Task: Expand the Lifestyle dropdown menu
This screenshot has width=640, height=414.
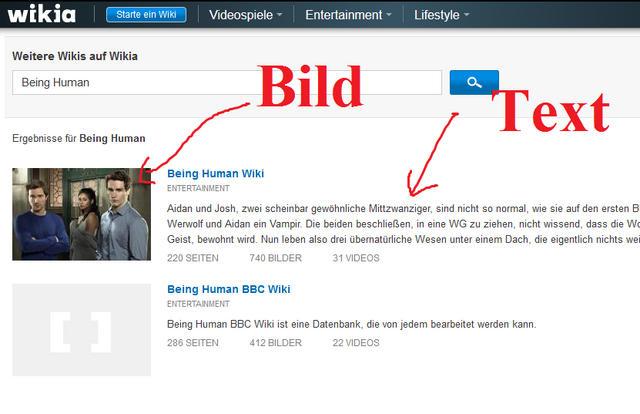Action: [441, 15]
